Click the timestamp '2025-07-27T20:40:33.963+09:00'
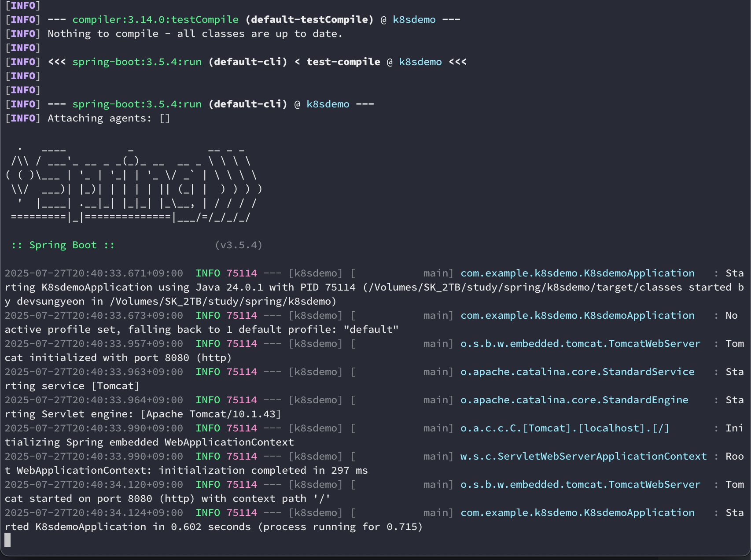 94,372
